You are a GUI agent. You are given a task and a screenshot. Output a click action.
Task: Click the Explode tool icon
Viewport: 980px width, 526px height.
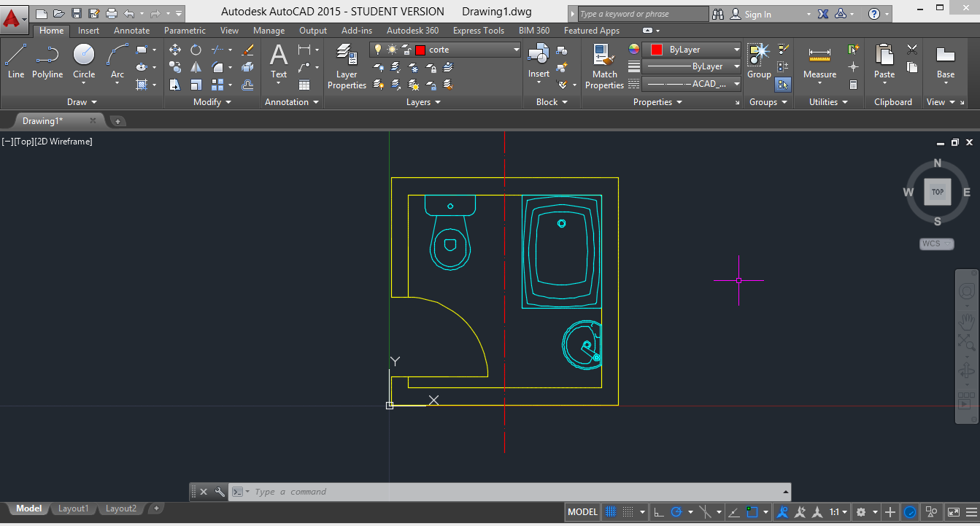[x=248, y=67]
